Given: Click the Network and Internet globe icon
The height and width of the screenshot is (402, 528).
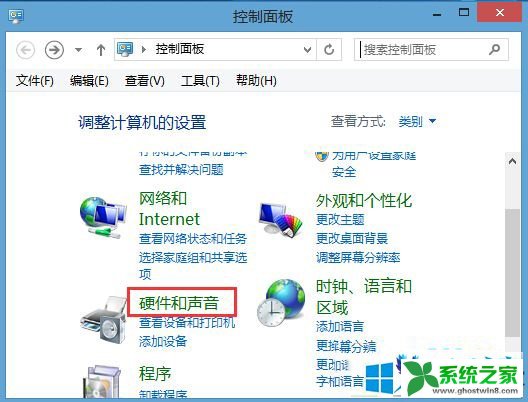Looking at the screenshot, I should tap(103, 217).
